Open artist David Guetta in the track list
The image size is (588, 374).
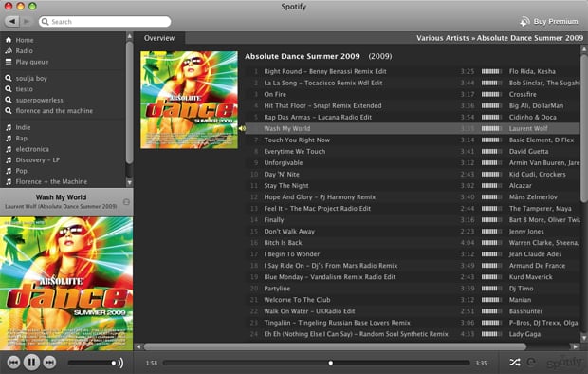click(528, 151)
